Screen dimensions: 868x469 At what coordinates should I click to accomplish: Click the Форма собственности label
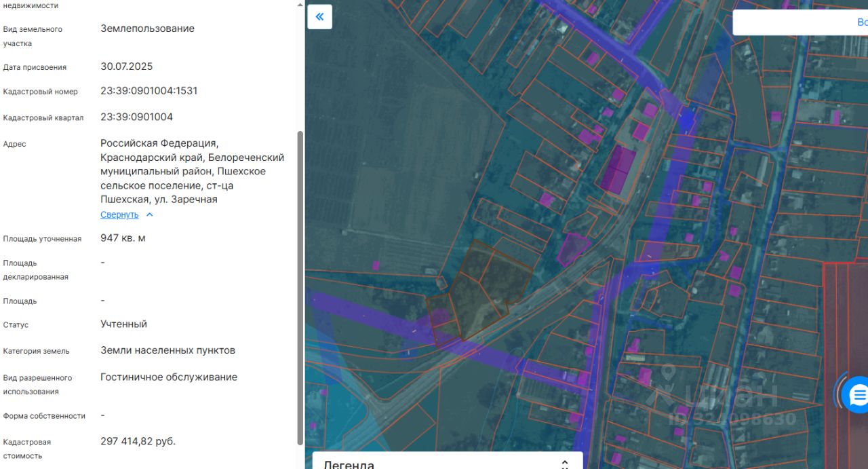(x=44, y=415)
